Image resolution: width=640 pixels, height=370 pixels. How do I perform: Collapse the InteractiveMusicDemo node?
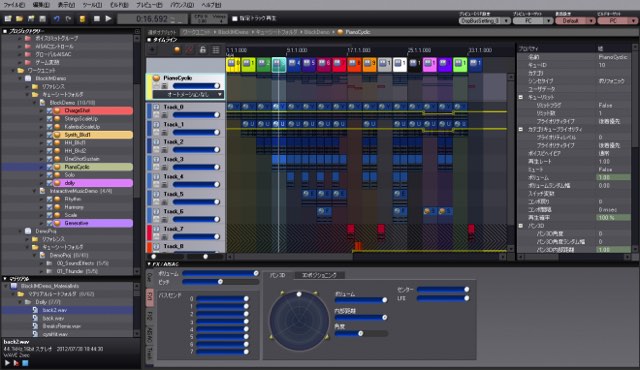[x=35, y=191]
